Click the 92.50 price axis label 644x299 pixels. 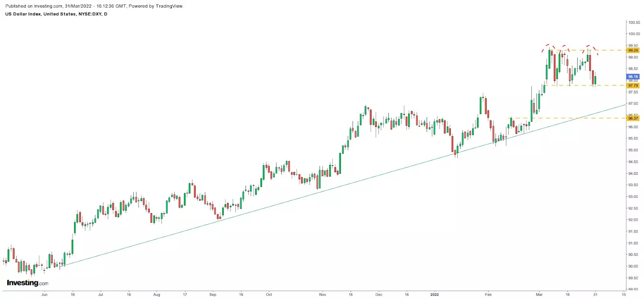633,208
